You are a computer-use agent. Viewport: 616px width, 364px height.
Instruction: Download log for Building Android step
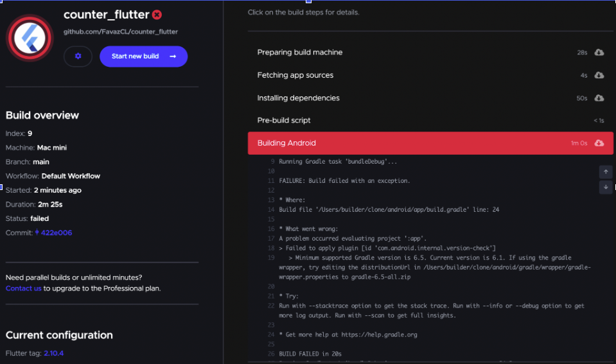[599, 143]
